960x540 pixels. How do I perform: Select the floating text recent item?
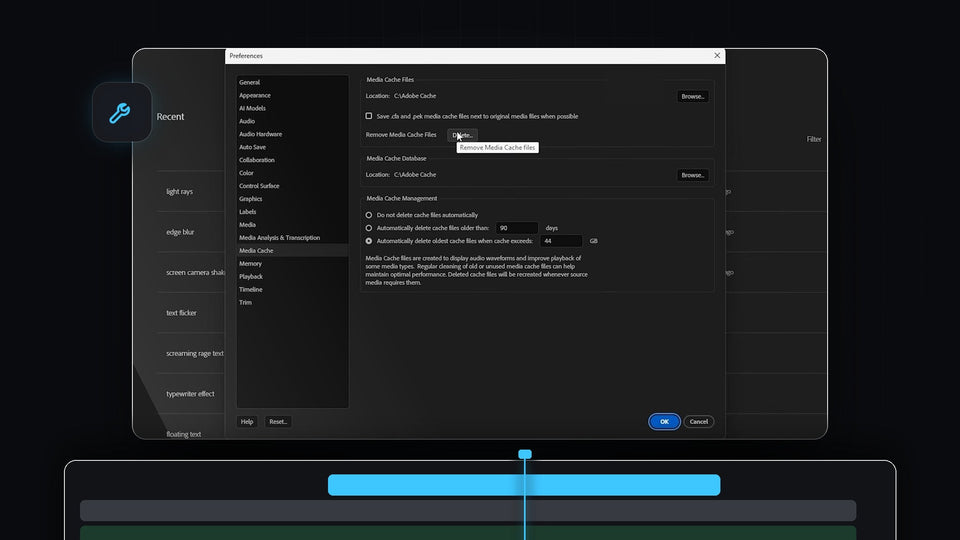pyautogui.click(x=184, y=434)
